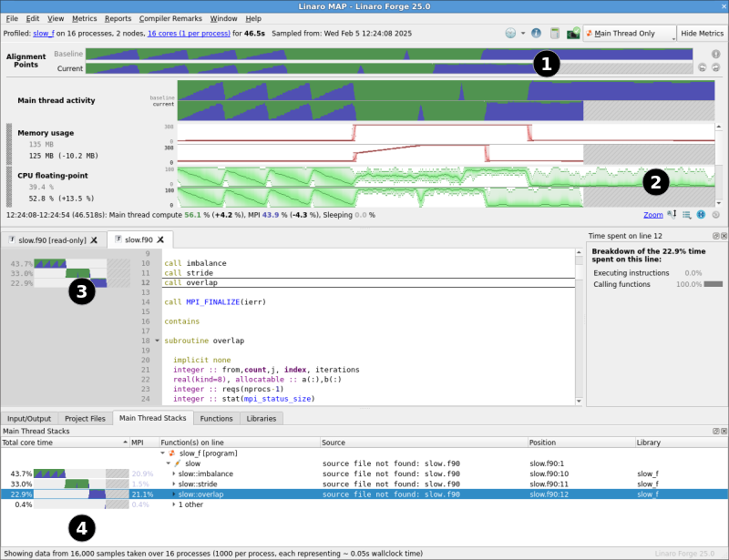Expand the slow::imbalance stack row
The image size is (729, 560).
click(174, 473)
